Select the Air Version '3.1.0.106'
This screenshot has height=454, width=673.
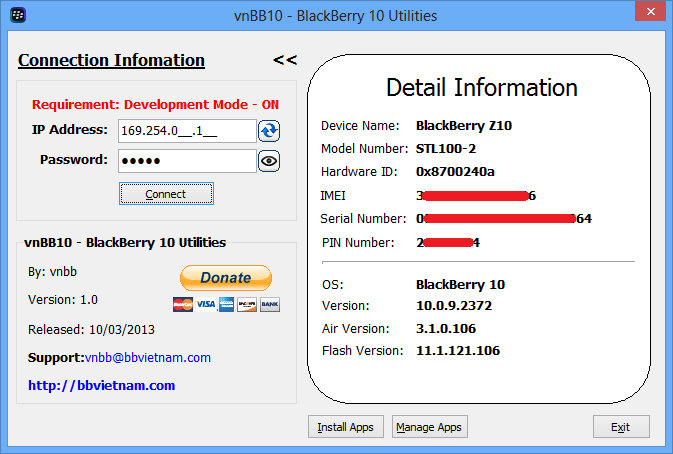pyautogui.click(x=446, y=329)
